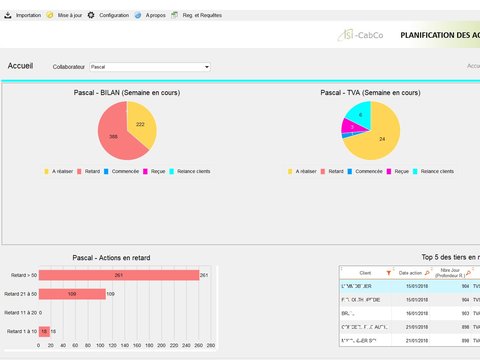
Task: Toggle Relance clients swatch in BILAN legend
Action: tap(172, 171)
